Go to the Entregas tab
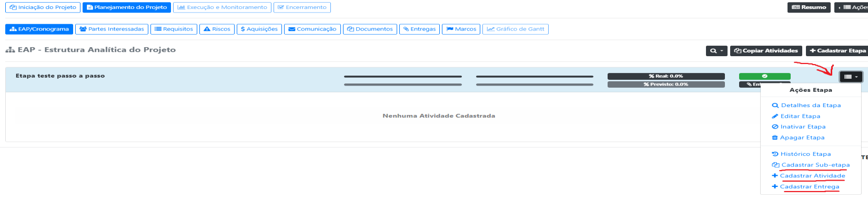The width and height of the screenshot is (868, 200). click(x=419, y=29)
